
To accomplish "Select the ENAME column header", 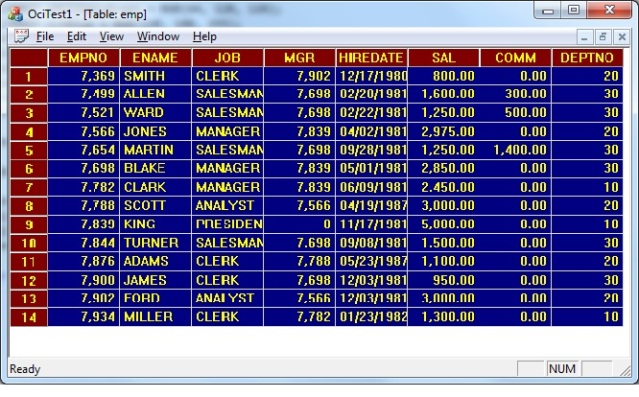I will [155, 57].
